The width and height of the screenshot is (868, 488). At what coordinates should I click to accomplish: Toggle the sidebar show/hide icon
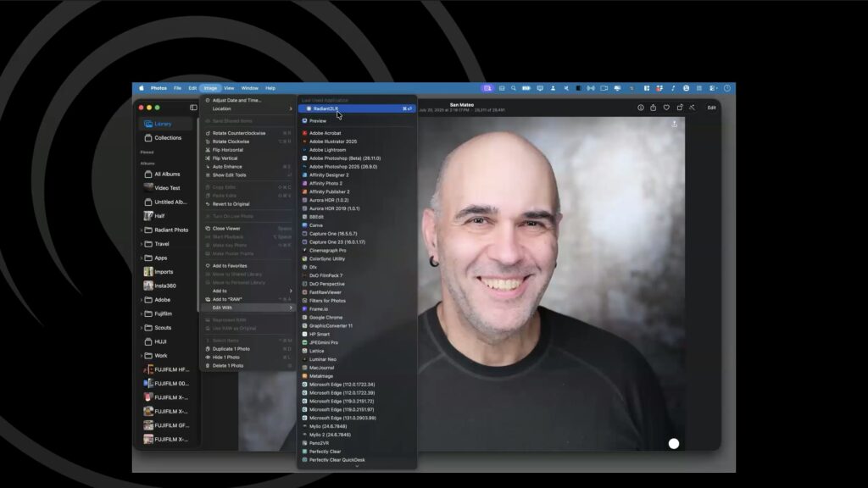pos(193,108)
